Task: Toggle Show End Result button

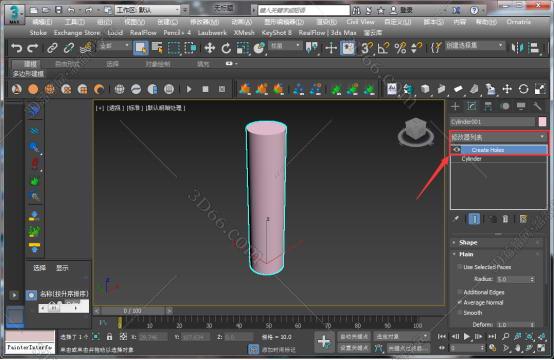Action: (x=474, y=219)
